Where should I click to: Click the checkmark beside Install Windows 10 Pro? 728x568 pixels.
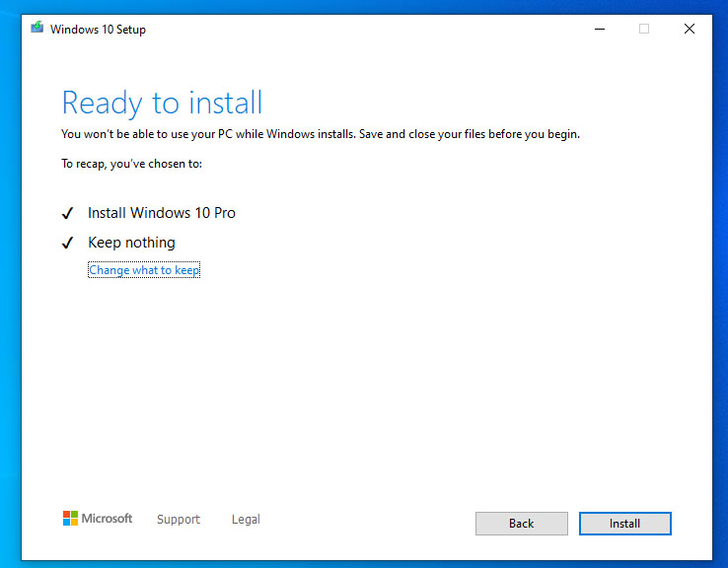pyautogui.click(x=67, y=213)
